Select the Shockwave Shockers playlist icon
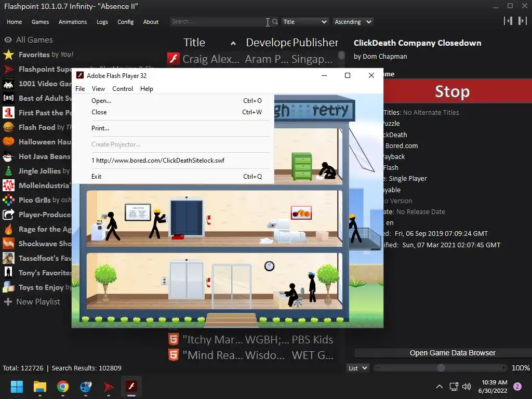This screenshot has width=532, height=399. coord(8,244)
